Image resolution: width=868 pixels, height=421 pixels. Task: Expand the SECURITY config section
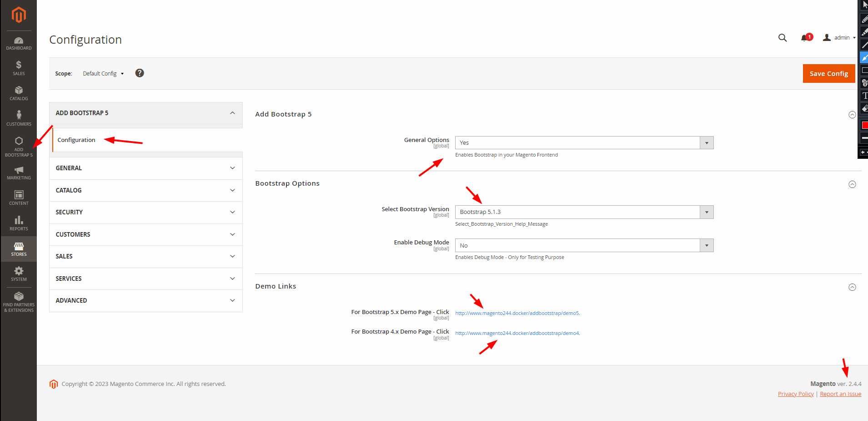coord(146,213)
